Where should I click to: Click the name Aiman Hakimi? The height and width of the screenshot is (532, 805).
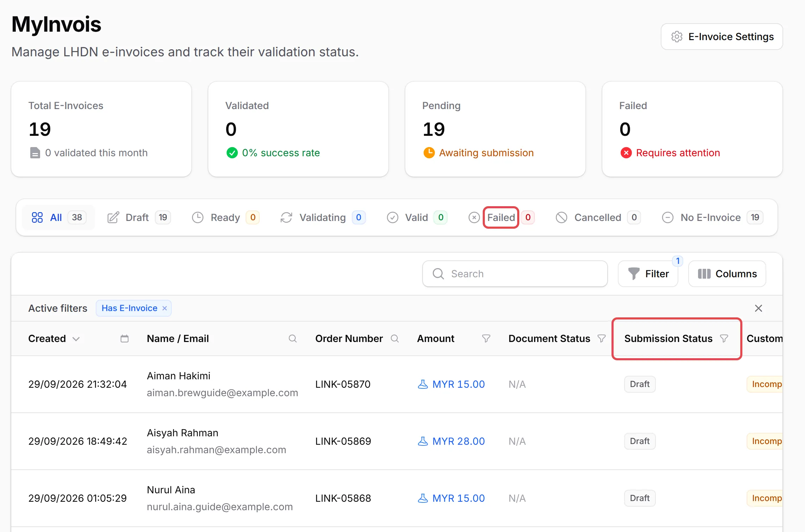tap(179, 376)
